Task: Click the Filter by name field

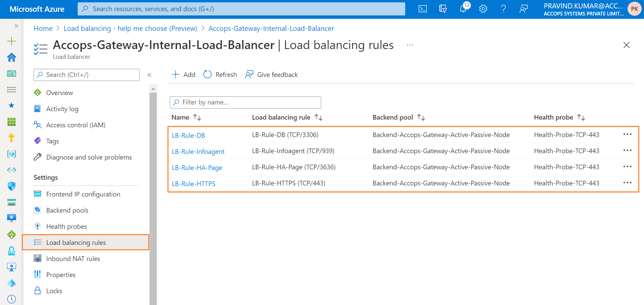Action: point(245,102)
